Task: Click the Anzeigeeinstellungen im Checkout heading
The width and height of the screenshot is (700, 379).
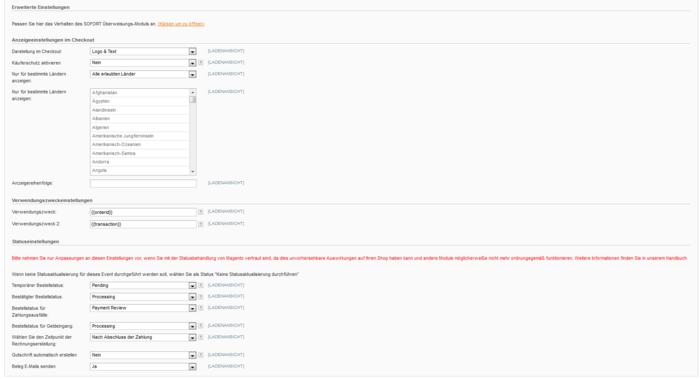Action: [53, 40]
